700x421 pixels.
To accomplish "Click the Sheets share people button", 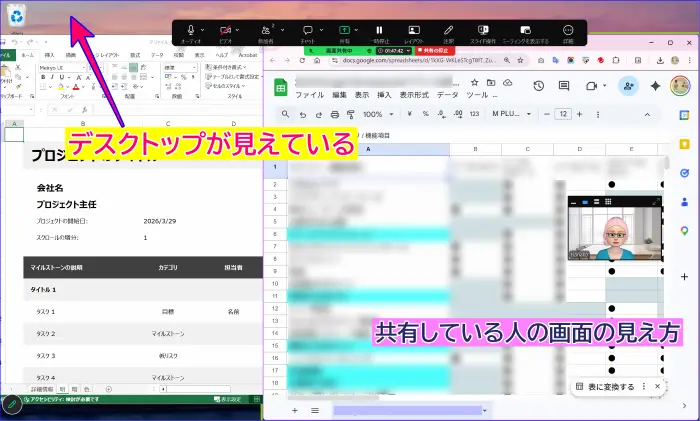I will (629, 86).
